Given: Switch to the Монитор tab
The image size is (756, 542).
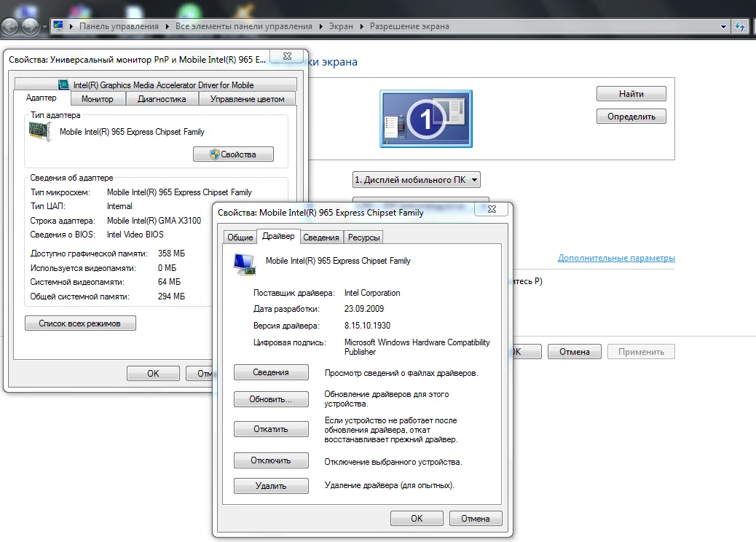Looking at the screenshot, I should tap(98, 99).
